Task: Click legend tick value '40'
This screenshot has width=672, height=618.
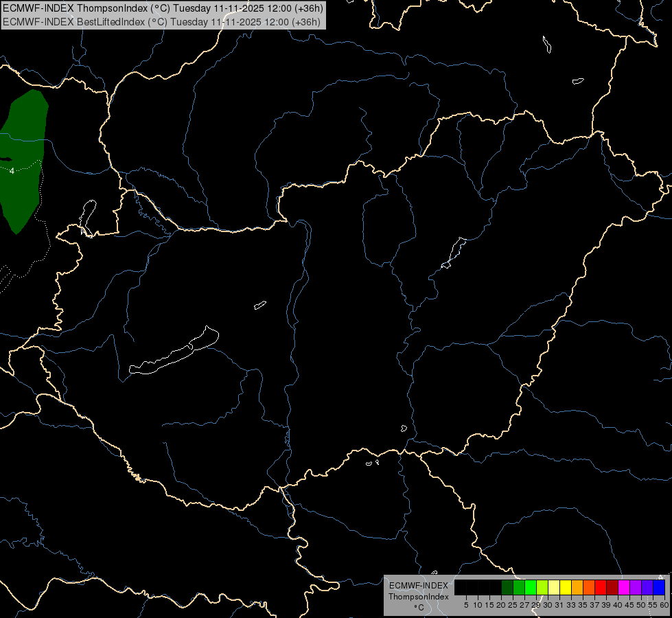Action: pos(618,605)
